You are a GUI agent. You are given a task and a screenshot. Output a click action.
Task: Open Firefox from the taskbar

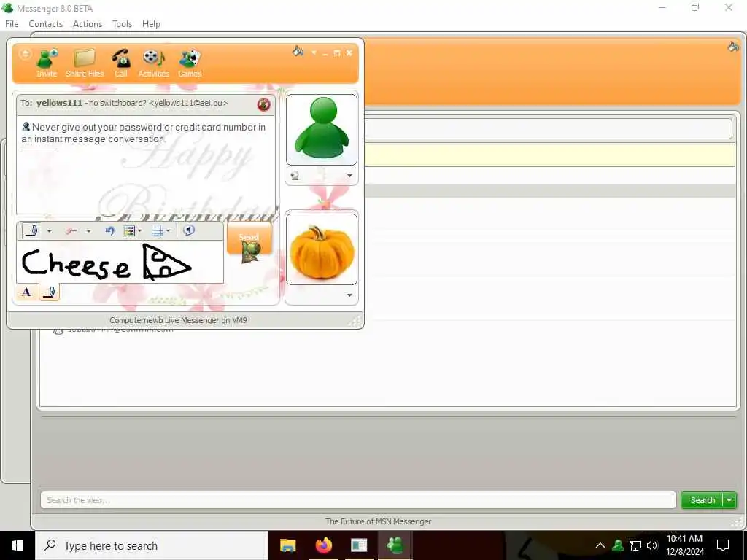pos(323,545)
